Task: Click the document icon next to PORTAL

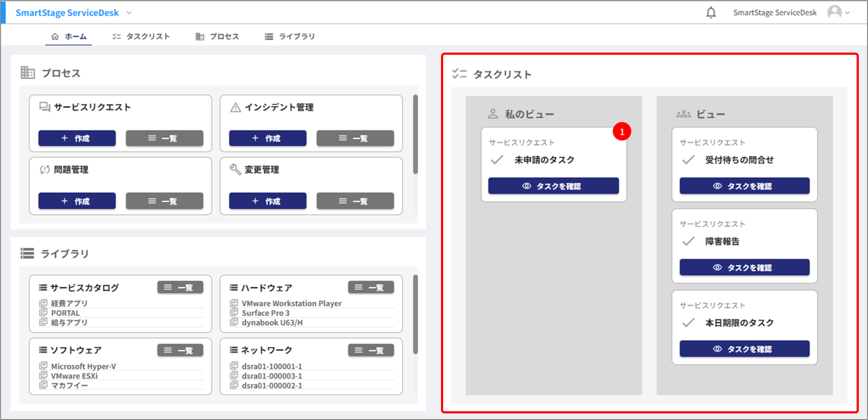Action: coord(43,313)
